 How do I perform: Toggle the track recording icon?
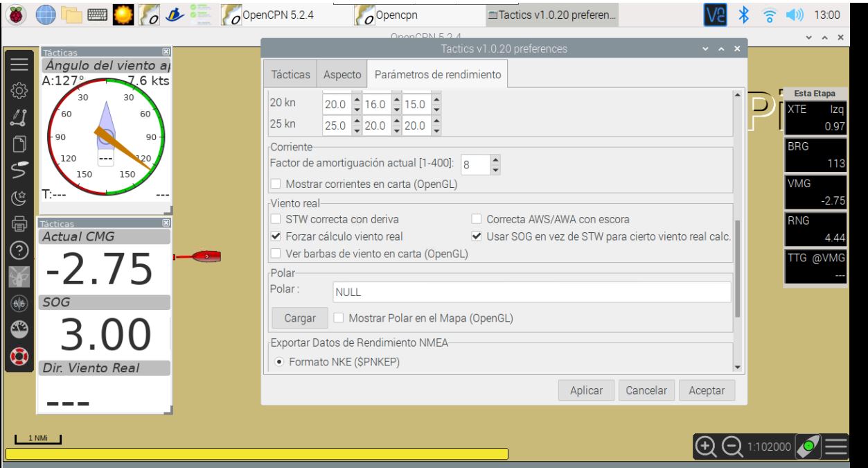[19, 170]
